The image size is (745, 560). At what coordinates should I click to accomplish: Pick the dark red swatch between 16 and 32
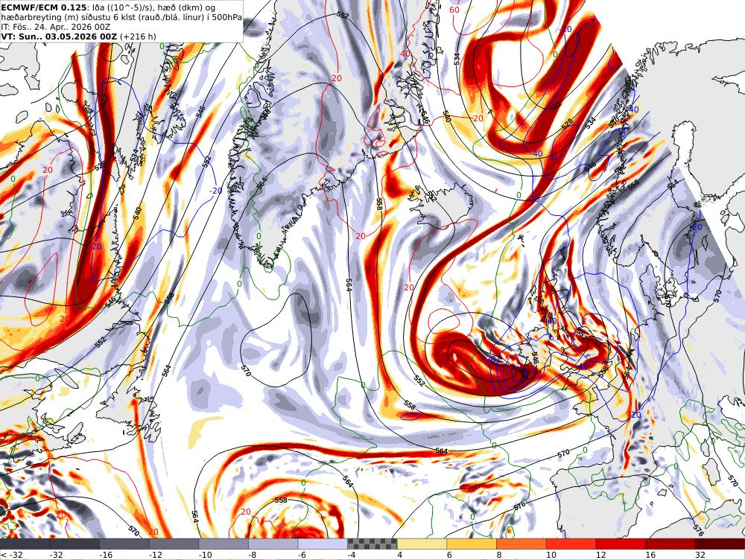click(x=670, y=544)
